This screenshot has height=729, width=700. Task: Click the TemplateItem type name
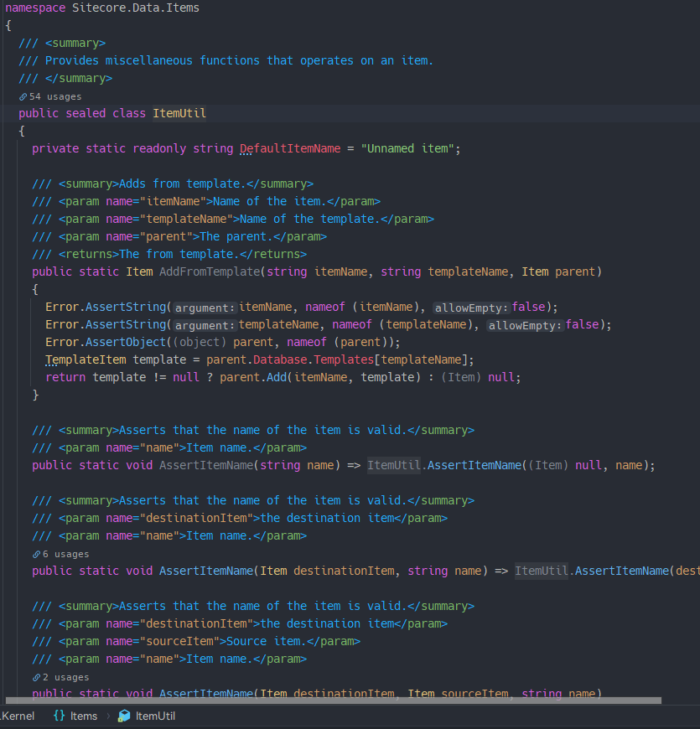click(86, 359)
